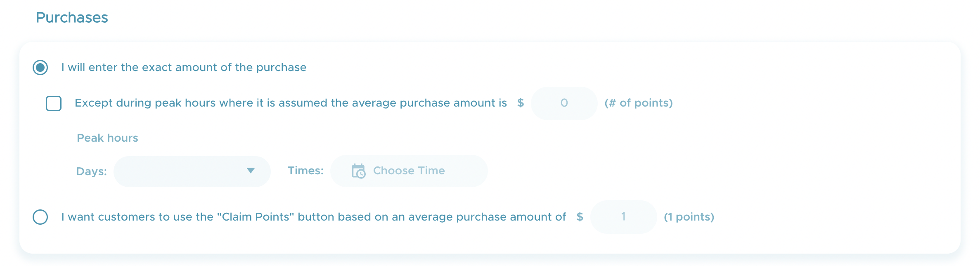Click the Purchases section heading
980x266 pixels.
click(x=72, y=17)
